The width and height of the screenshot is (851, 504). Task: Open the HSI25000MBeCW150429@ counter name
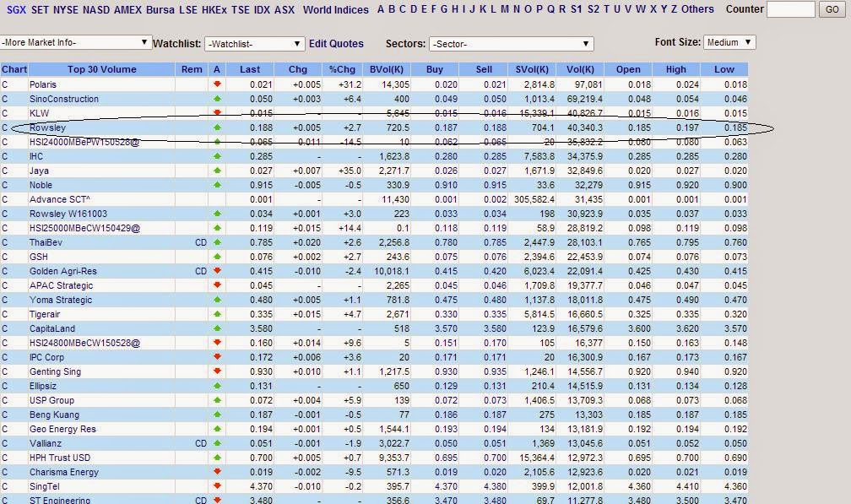tap(84, 229)
